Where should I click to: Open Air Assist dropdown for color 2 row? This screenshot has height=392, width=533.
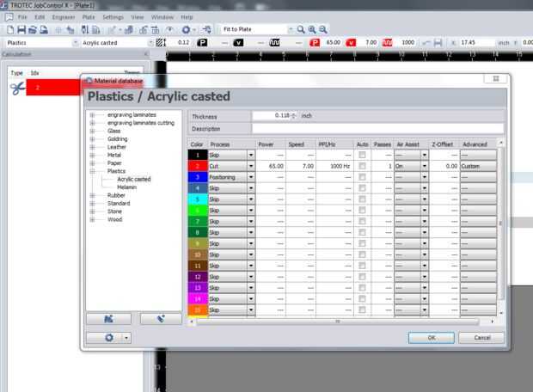tap(425, 166)
